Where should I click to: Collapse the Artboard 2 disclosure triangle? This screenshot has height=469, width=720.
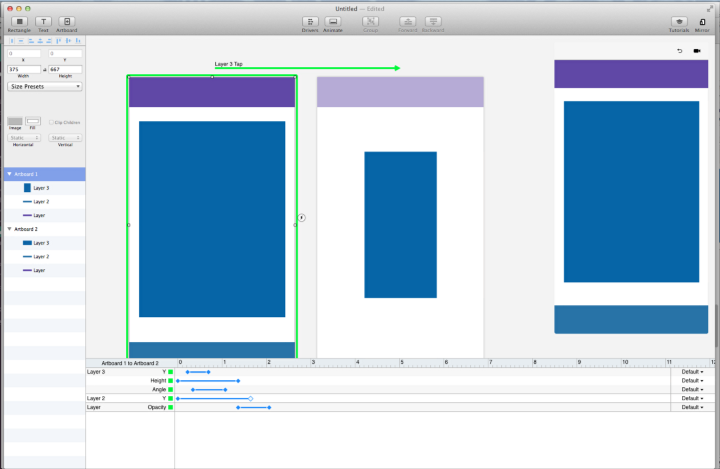[9, 229]
